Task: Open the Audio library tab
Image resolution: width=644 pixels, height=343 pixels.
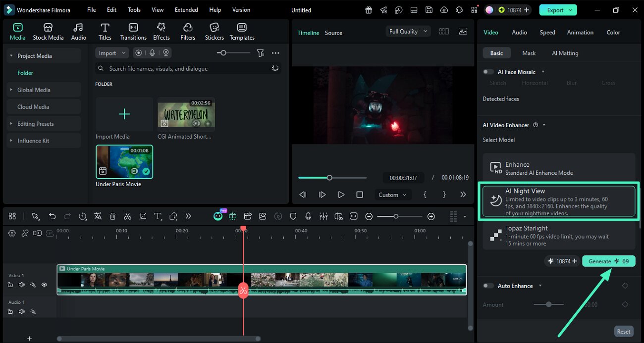Action: [78, 32]
